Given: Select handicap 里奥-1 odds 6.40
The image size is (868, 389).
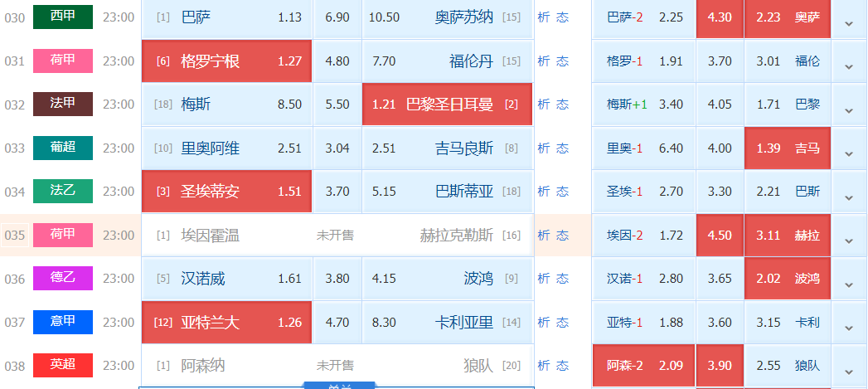Looking at the screenshot, I should click(643, 148).
